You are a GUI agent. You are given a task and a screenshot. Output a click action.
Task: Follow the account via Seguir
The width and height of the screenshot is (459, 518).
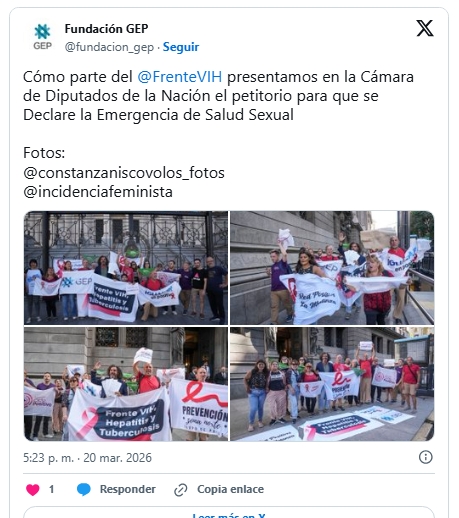pos(181,47)
